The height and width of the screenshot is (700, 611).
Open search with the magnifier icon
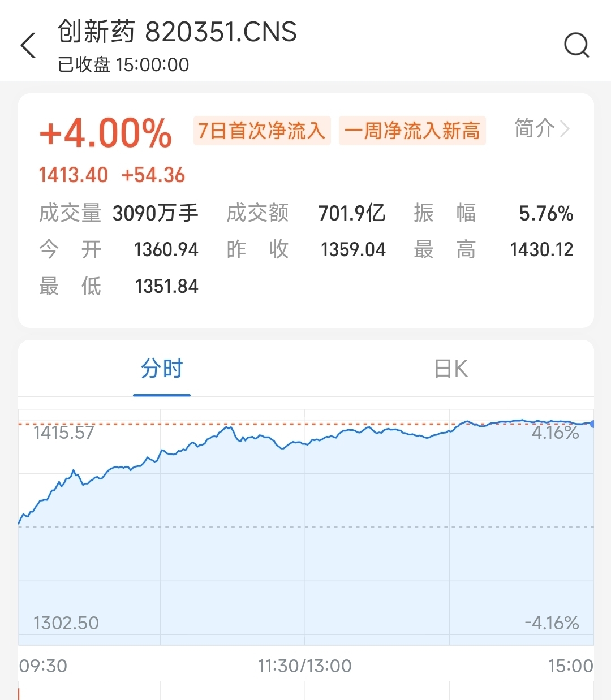(576, 45)
